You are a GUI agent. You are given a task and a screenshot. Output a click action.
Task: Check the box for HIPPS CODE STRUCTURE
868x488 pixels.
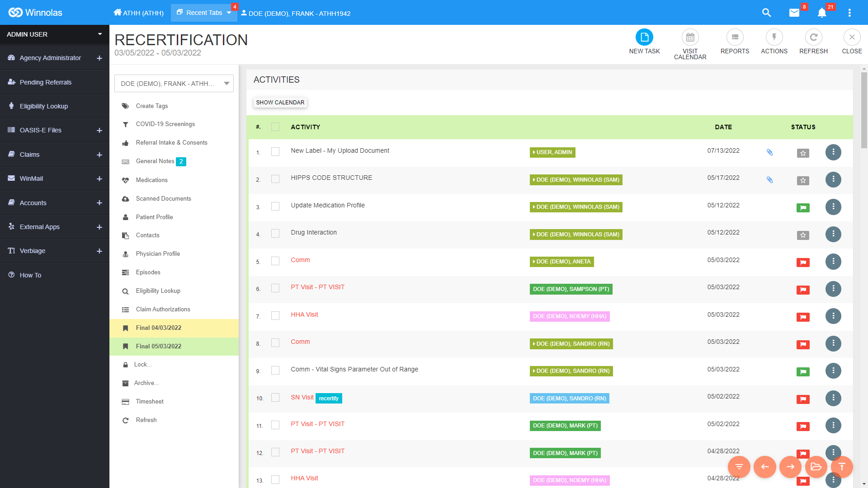[275, 179]
